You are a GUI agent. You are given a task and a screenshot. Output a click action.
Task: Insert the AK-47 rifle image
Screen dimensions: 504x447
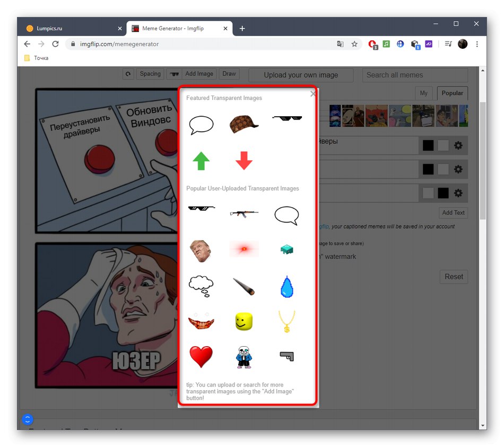tap(244, 213)
